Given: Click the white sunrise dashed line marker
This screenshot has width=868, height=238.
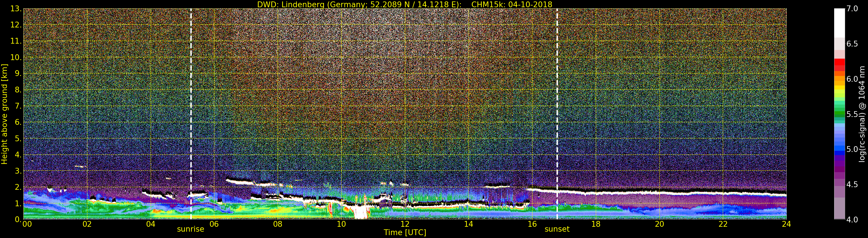Looking at the screenshot, I should click(191, 114).
